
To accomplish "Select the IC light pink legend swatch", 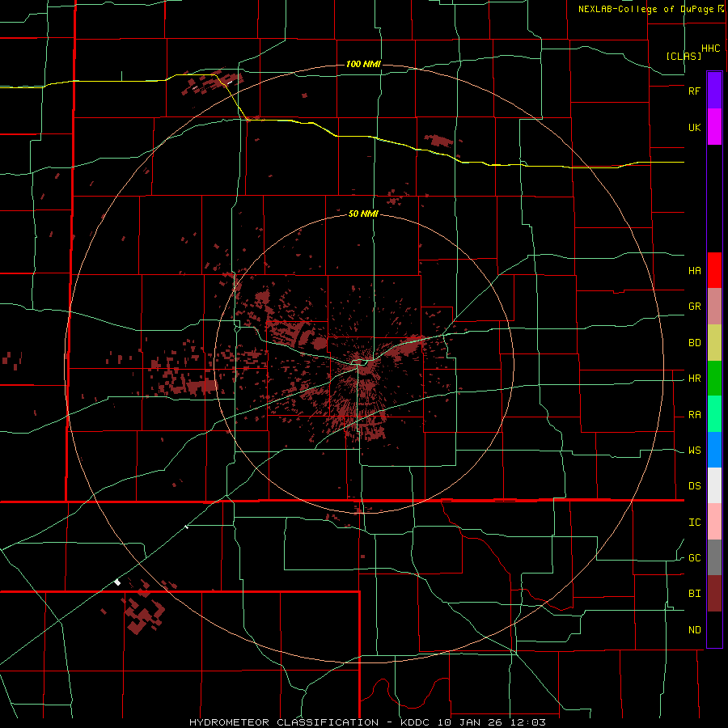I will pos(714,522).
